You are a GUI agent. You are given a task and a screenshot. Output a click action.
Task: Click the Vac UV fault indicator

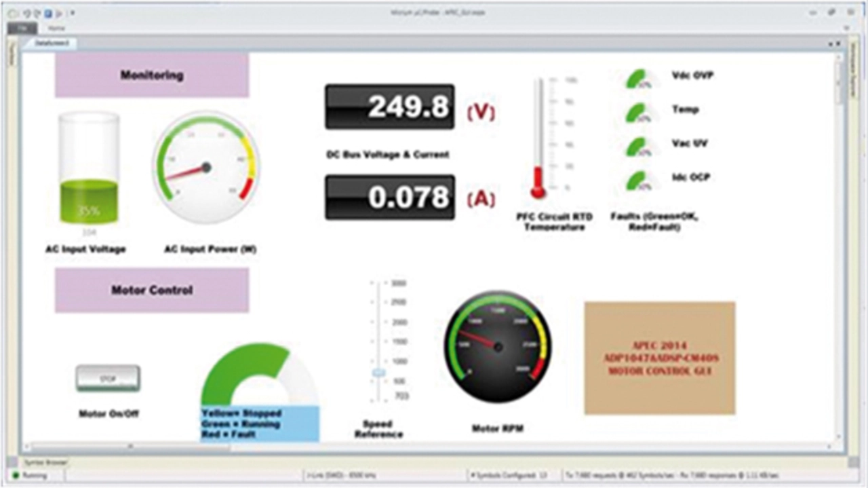(639, 147)
